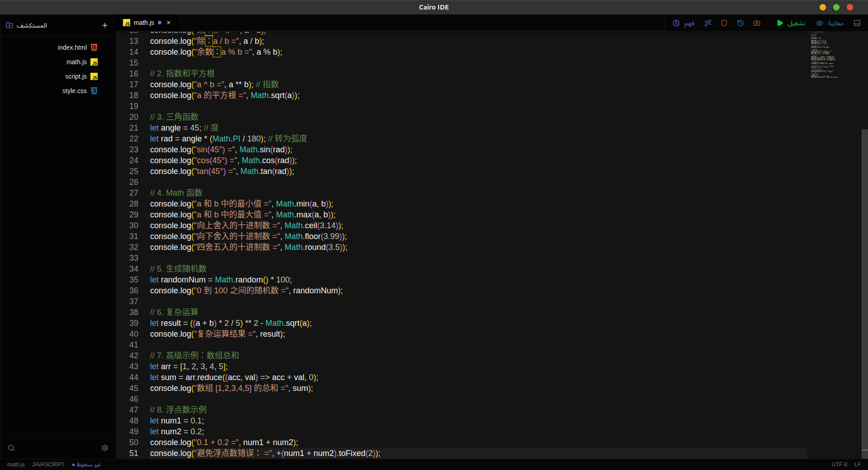
Task: Toggle the preview eye icon
Action: [x=820, y=23]
